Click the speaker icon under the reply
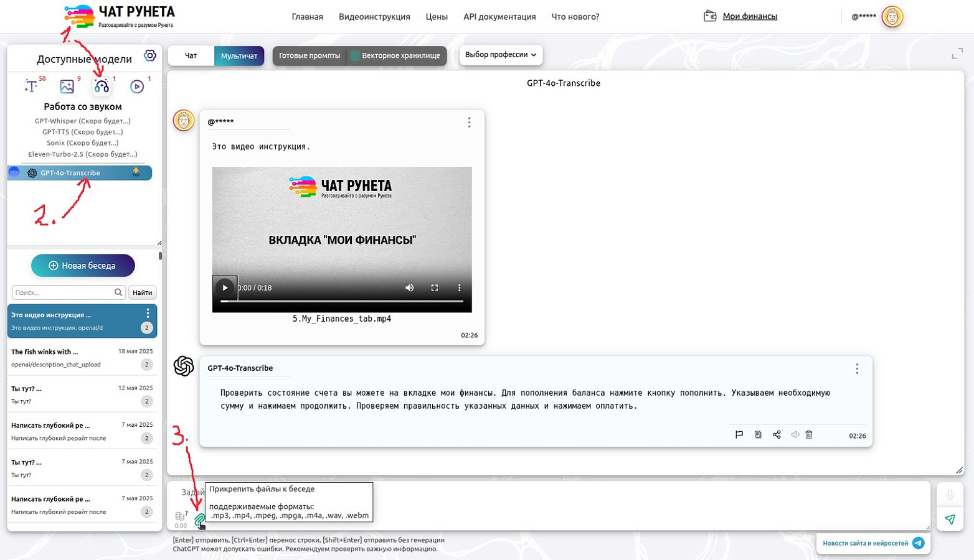The height and width of the screenshot is (560, 974). [x=795, y=435]
